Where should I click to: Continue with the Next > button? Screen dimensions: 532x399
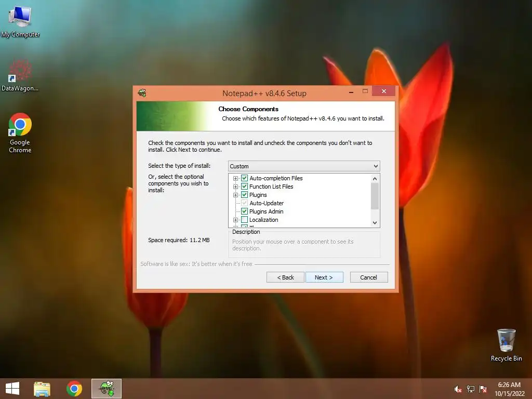[324, 277]
